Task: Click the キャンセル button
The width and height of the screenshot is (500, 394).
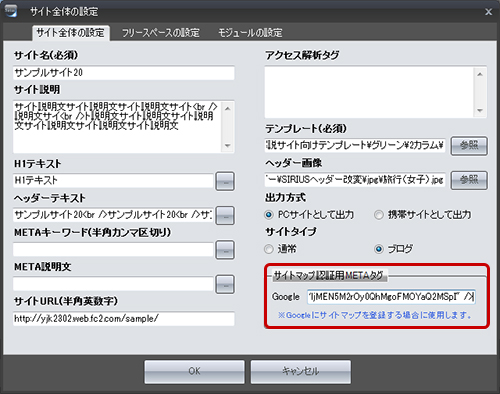Action: click(301, 371)
